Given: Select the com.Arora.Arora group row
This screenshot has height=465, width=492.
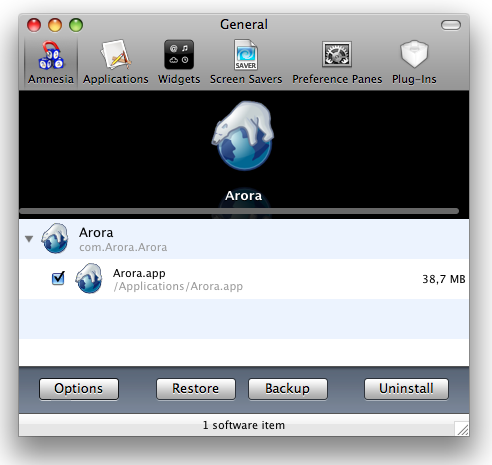Looking at the screenshot, I should (244, 239).
